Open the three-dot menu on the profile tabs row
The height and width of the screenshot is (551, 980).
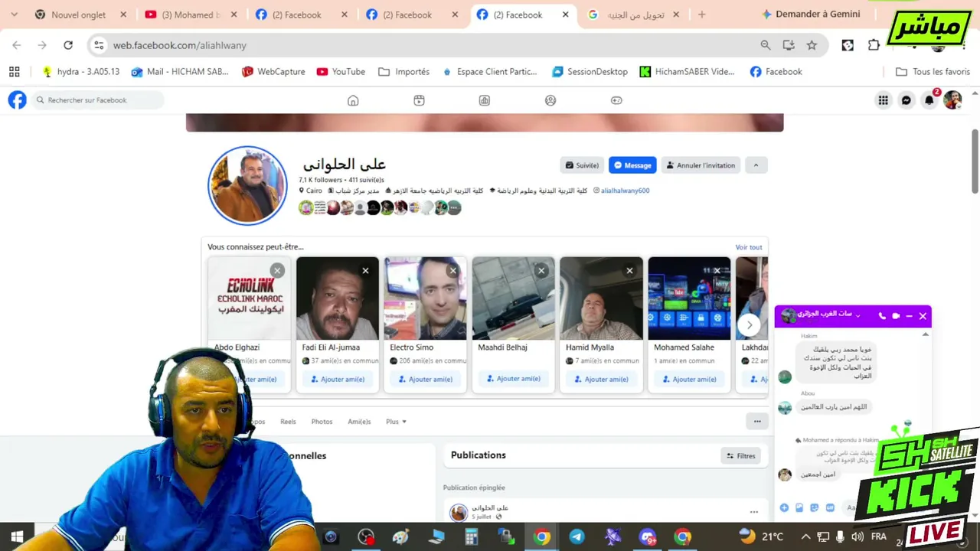pos(757,421)
